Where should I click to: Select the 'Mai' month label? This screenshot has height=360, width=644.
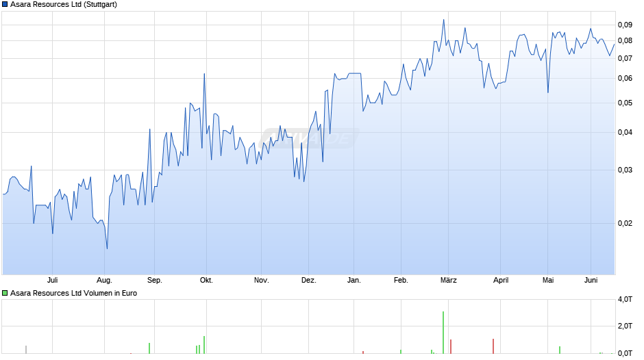click(548, 280)
